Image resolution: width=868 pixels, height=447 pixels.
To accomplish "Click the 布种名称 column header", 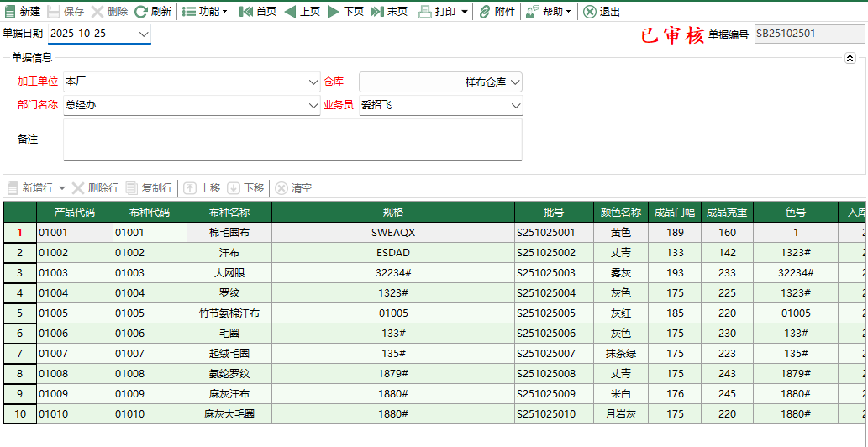I will tap(229, 212).
